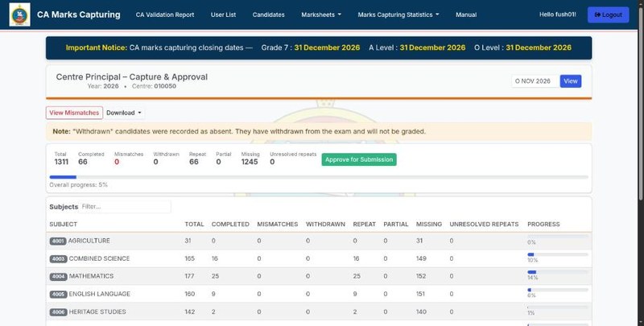
Task: Expand the Download dropdown
Action: (x=124, y=113)
